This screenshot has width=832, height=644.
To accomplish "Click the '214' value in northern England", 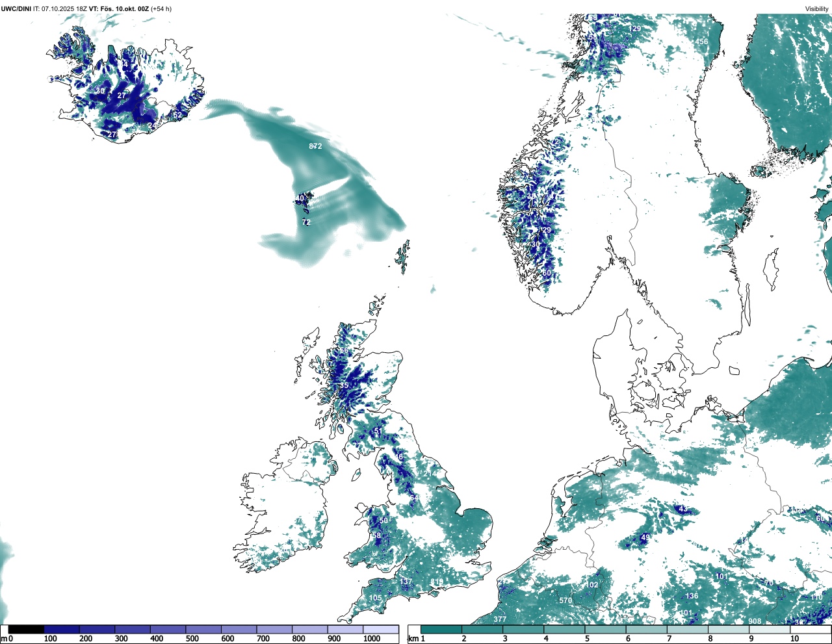I will click(430, 474).
